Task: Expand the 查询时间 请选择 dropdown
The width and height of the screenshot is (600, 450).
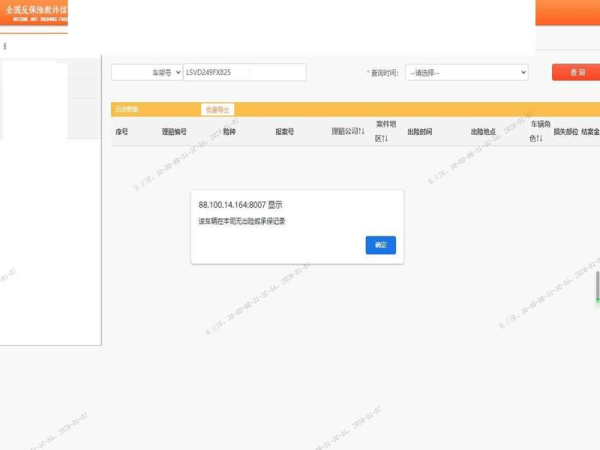Action: (x=466, y=73)
